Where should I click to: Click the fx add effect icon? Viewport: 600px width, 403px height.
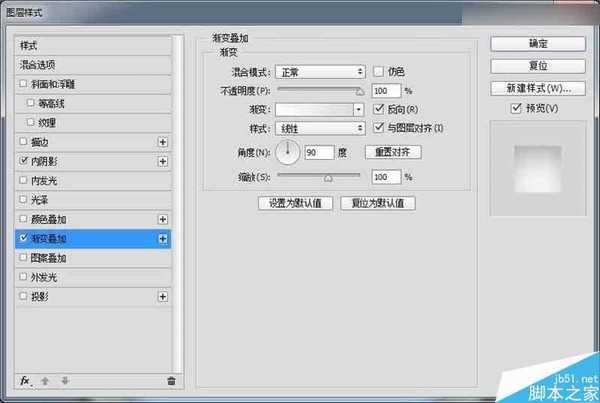[x=24, y=380]
